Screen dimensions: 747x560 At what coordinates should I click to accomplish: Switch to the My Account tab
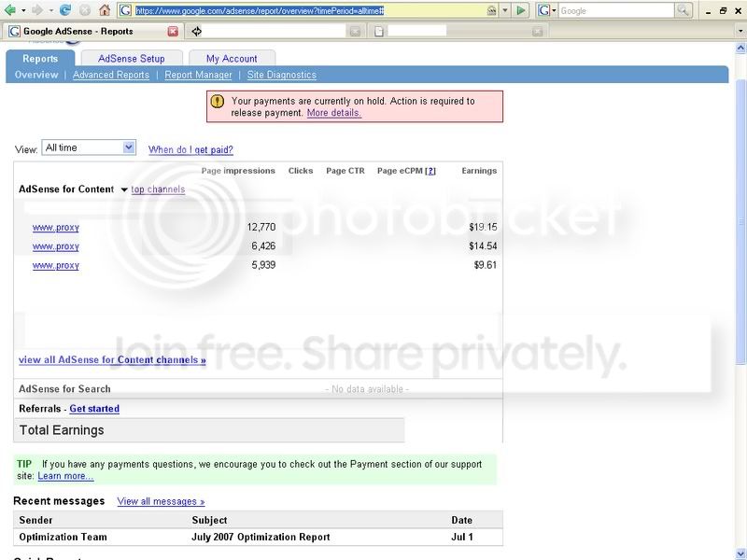[232, 59]
